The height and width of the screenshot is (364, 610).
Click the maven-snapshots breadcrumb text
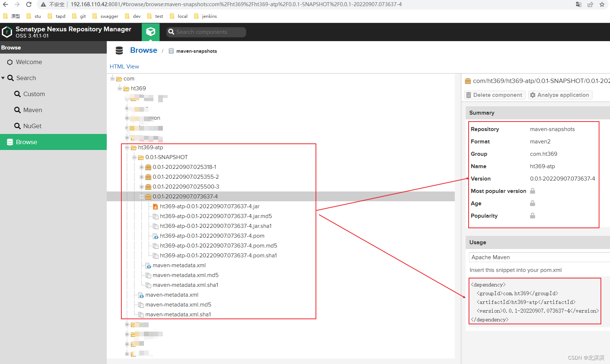tap(196, 51)
